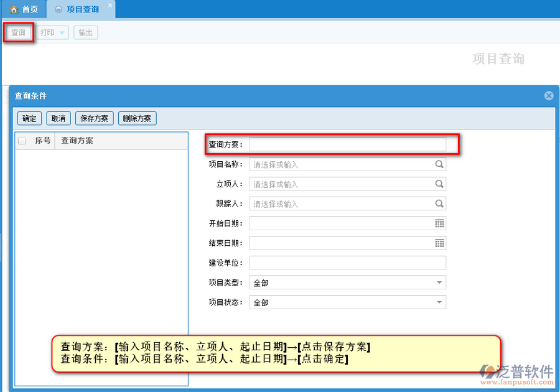Expand the 项目状态 dropdown
The image size is (560, 392).
(x=439, y=302)
